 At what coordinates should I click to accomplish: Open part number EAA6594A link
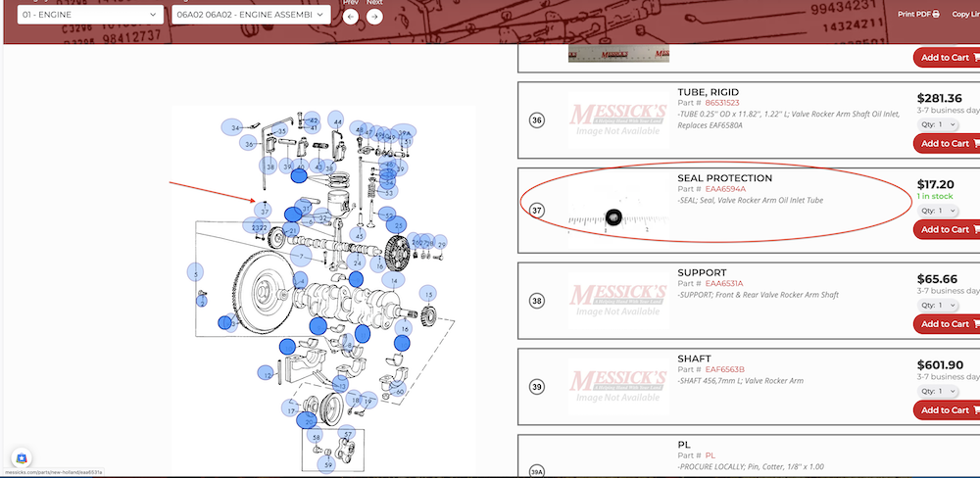[x=725, y=189]
